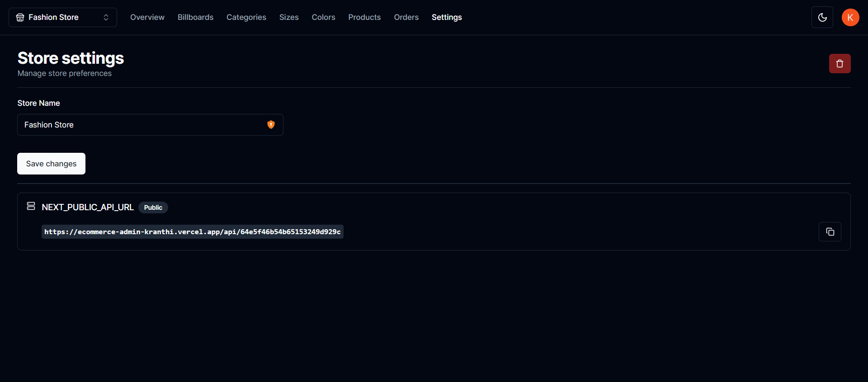Click the server icon beside NEXT_PUBLIC_API_URL
Image resolution: width=868 pixels, height=382 pixels.
(x=31, y=206)
